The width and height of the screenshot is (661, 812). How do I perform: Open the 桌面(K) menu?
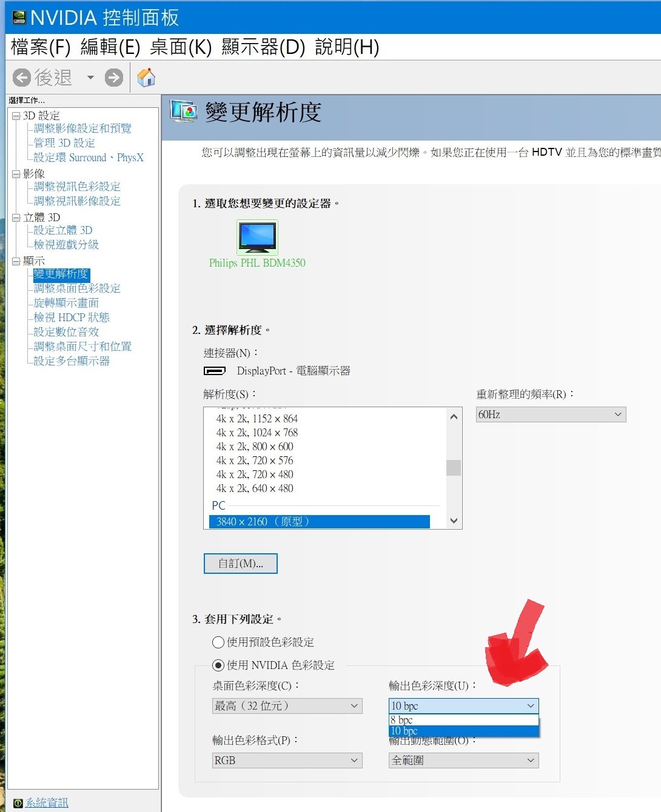tap(181, 47)
